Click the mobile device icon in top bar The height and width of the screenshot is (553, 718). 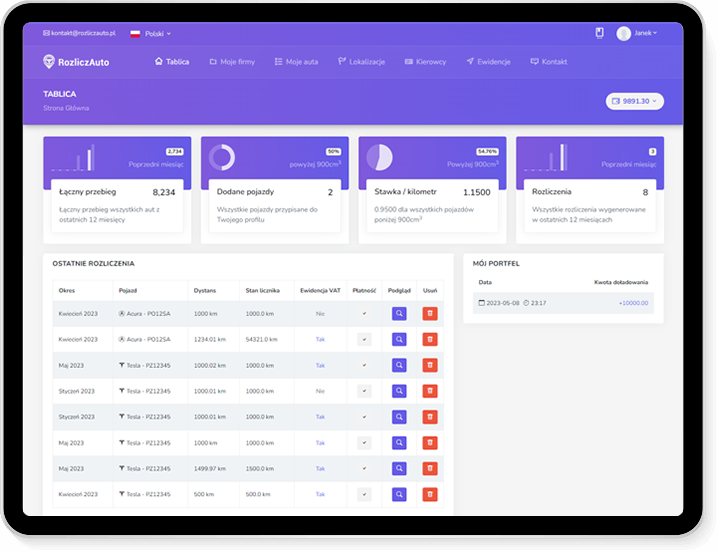coord(599,33)
